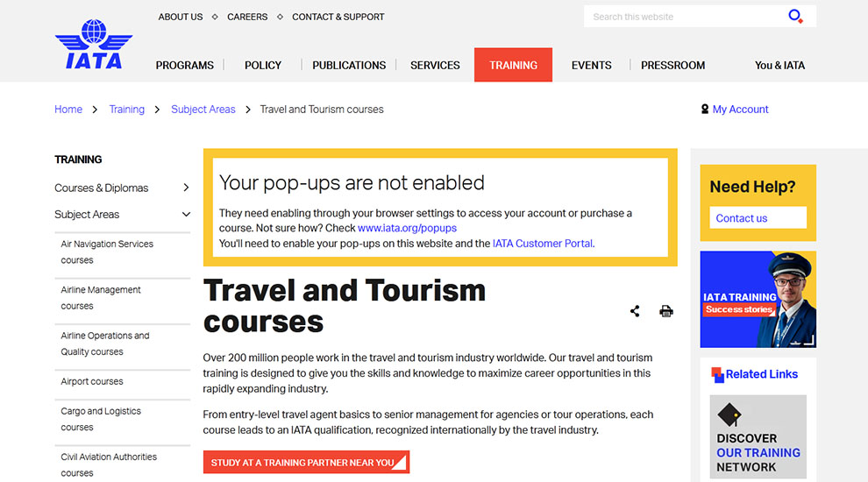Open IATA Training Success stories banner
Screen dimensions: 868x482
(758, 300)
